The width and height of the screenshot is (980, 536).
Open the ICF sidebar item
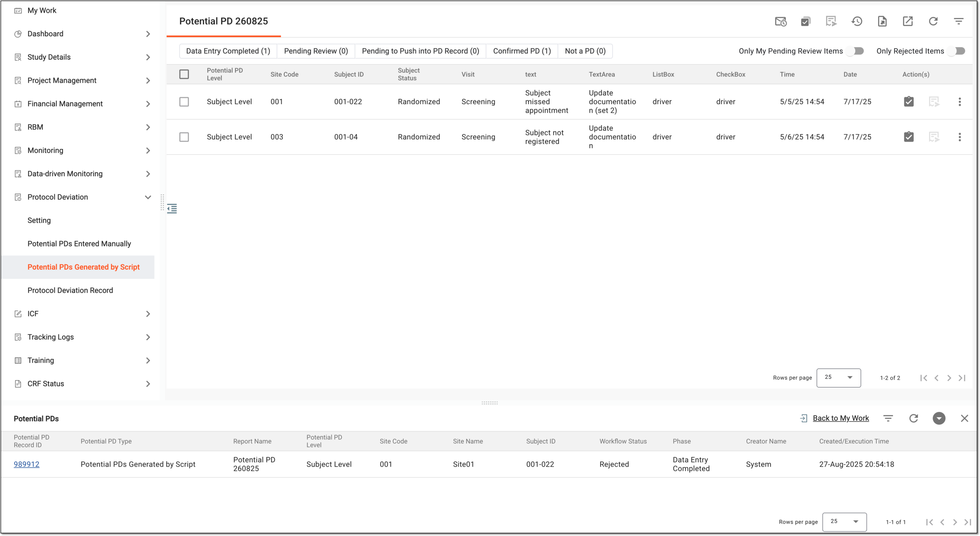tap(33, 314)
